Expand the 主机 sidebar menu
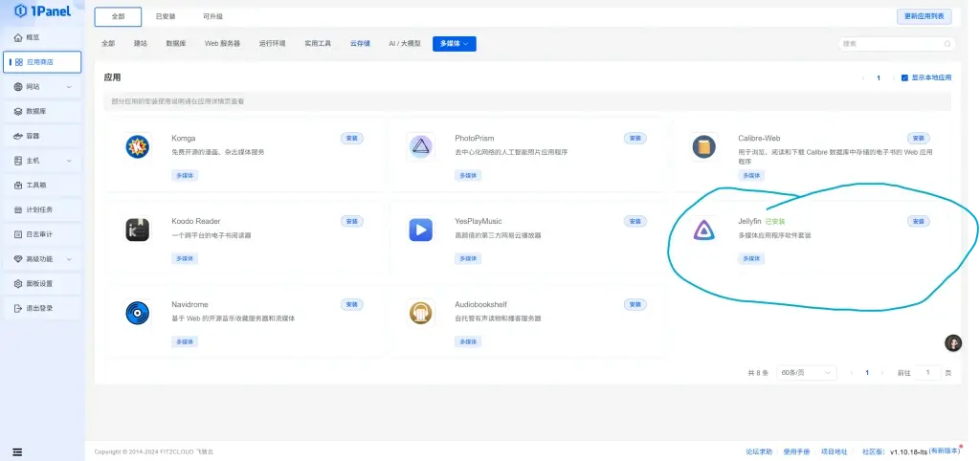This screenshot has width=980, height=461. [x=41, y=161]
